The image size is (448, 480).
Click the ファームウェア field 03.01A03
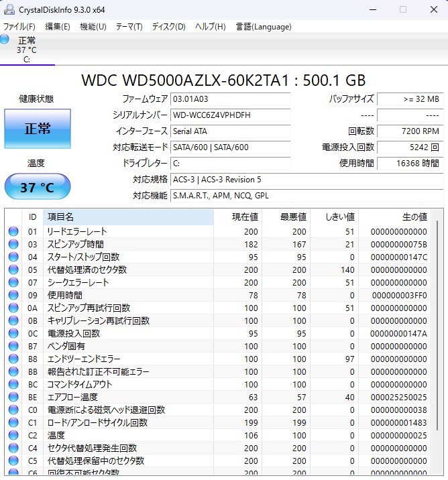[230, 99]
